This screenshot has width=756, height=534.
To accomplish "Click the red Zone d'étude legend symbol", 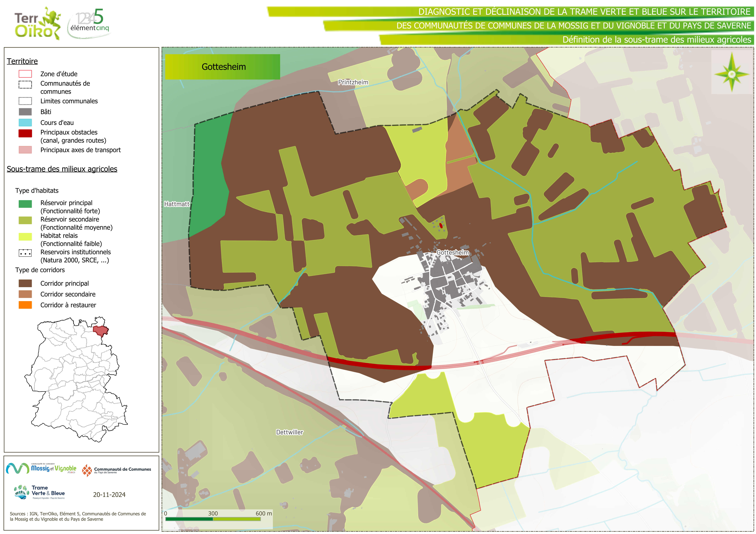I will [x=25, y=74].
